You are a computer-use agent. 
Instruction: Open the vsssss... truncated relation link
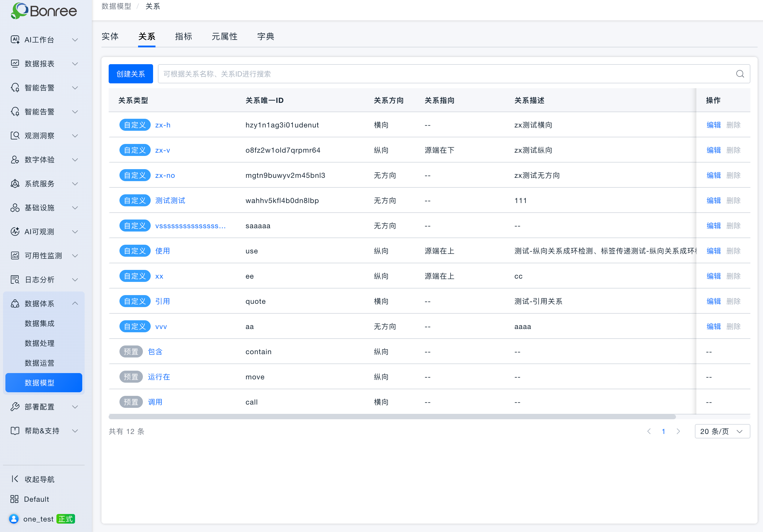click(x=190, y=226)
